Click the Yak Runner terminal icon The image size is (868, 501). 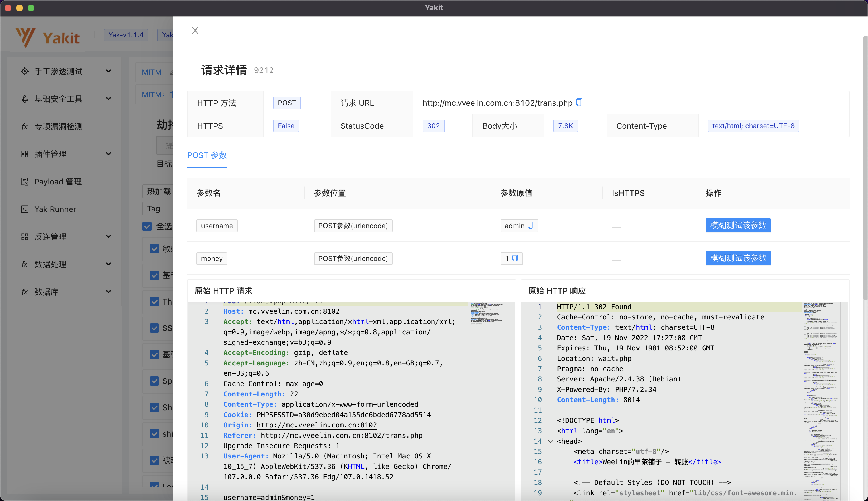(x=24, y=209)
